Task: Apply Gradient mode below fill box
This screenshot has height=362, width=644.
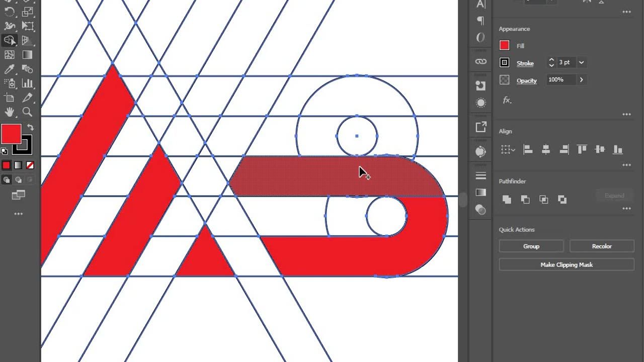Action: [x=18, y=165]
